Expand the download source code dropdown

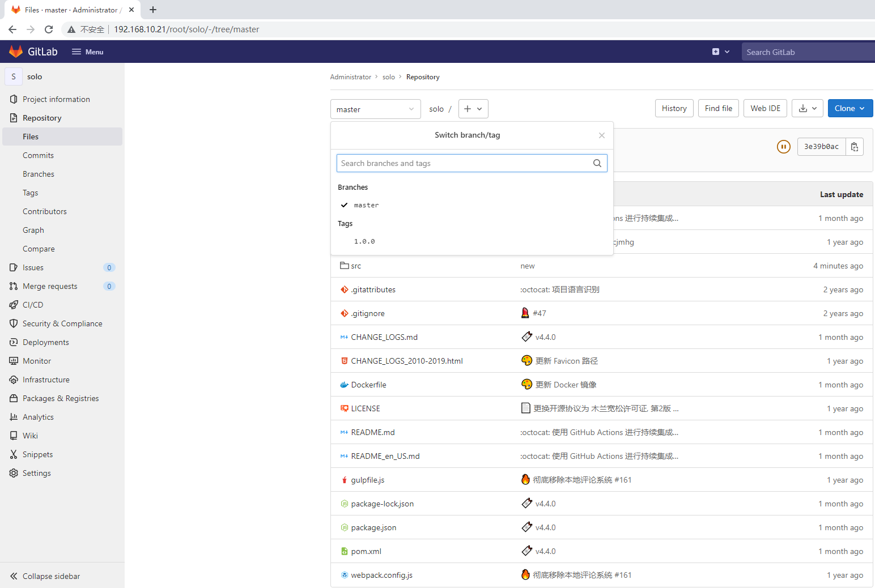[807, 108]
